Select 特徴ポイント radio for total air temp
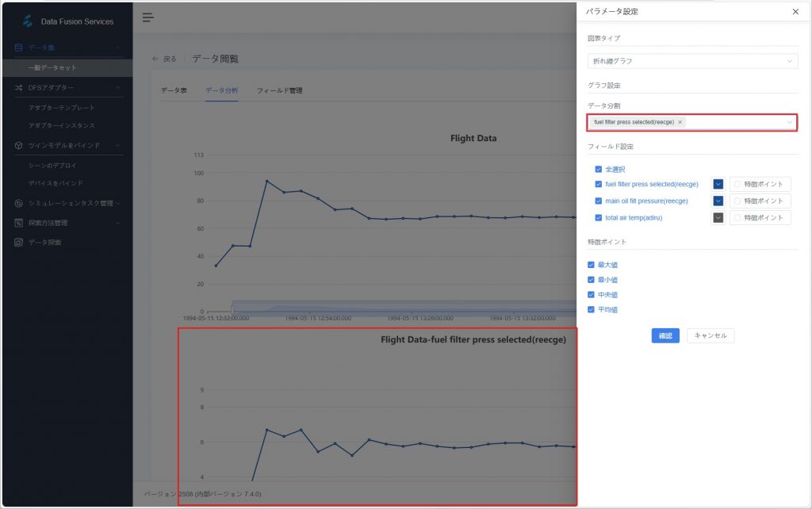812x509 pixels. point(737,218)
